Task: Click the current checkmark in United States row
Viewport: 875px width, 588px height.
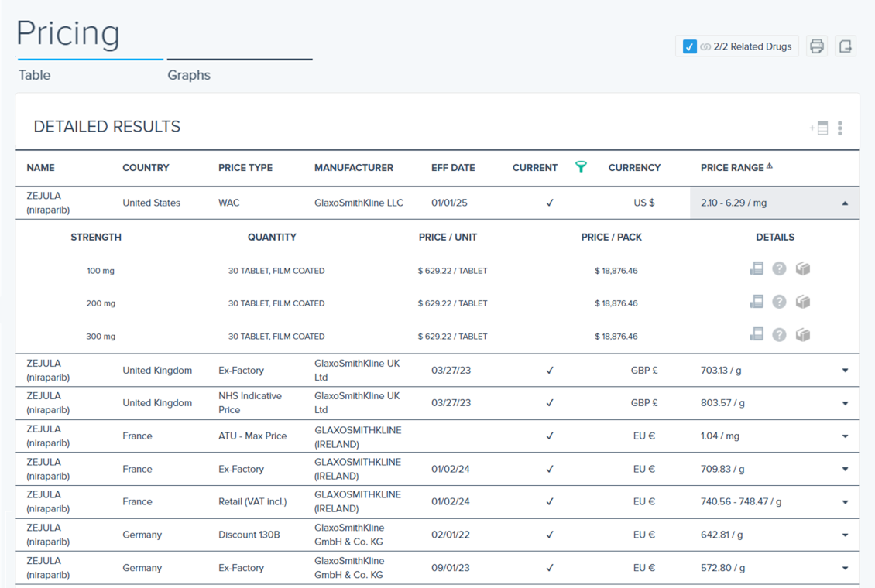Action: 550,203
